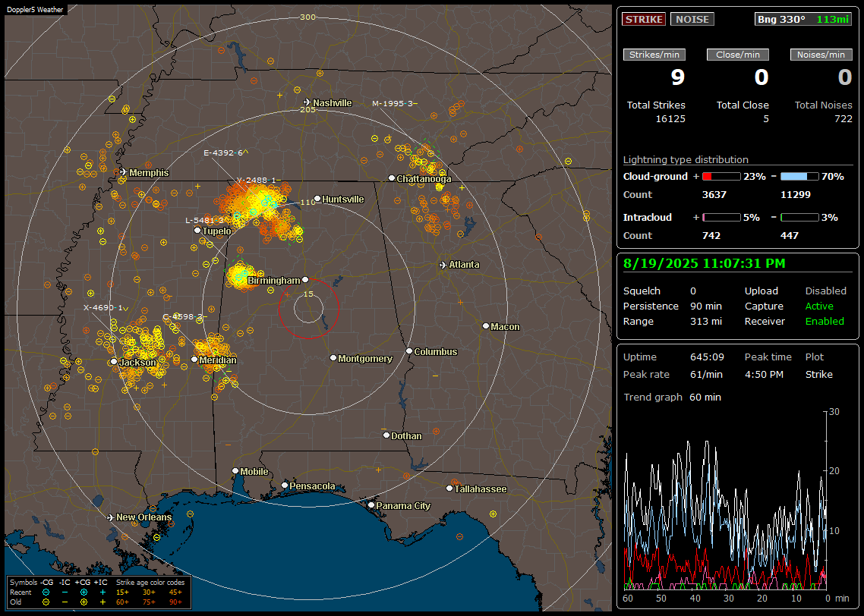Click the 15+ strike age color code
The width and height of the screenshot is (864, 616).
click(122, 592)
